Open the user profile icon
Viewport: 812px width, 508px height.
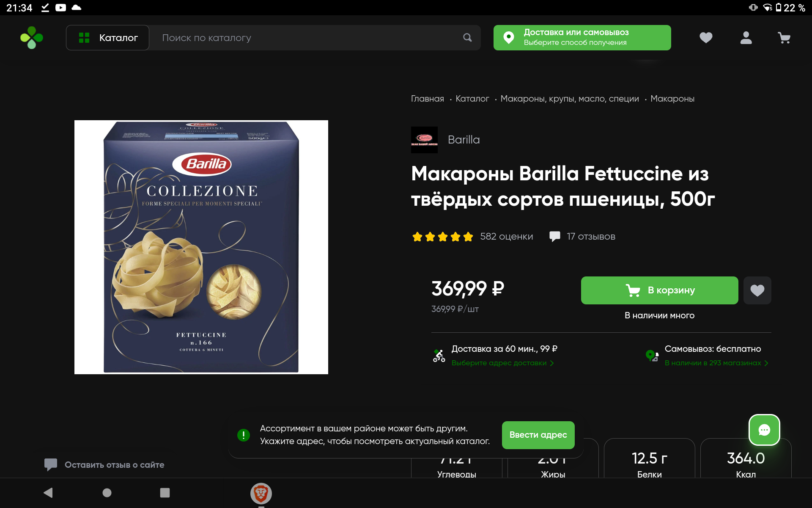tap(746, 38)
